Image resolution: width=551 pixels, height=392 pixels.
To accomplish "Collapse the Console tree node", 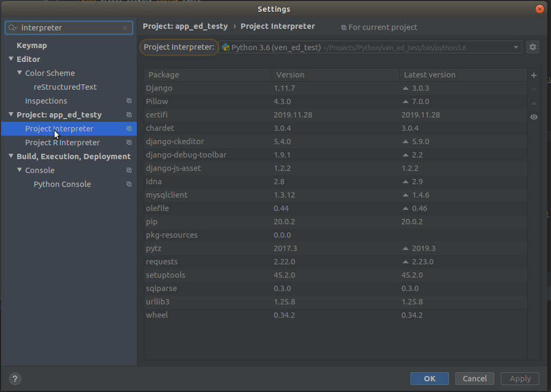I will (x=19, y=170).
